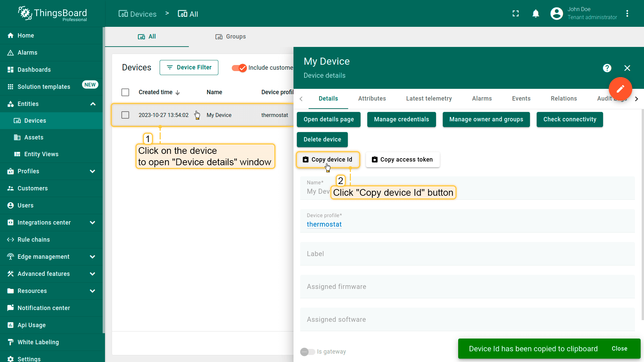
Task: Click the fullscreen toggle icon
Action: tap(516, 13)
